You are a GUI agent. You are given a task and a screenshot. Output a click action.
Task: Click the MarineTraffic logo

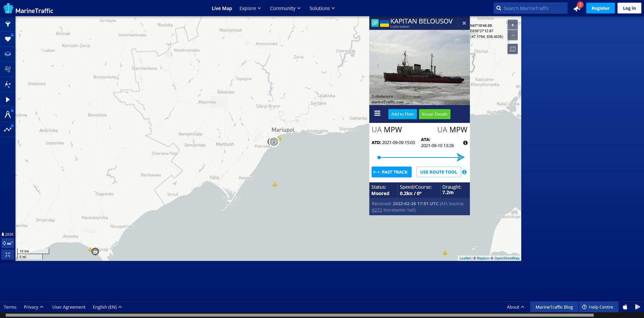click(28, 8)
